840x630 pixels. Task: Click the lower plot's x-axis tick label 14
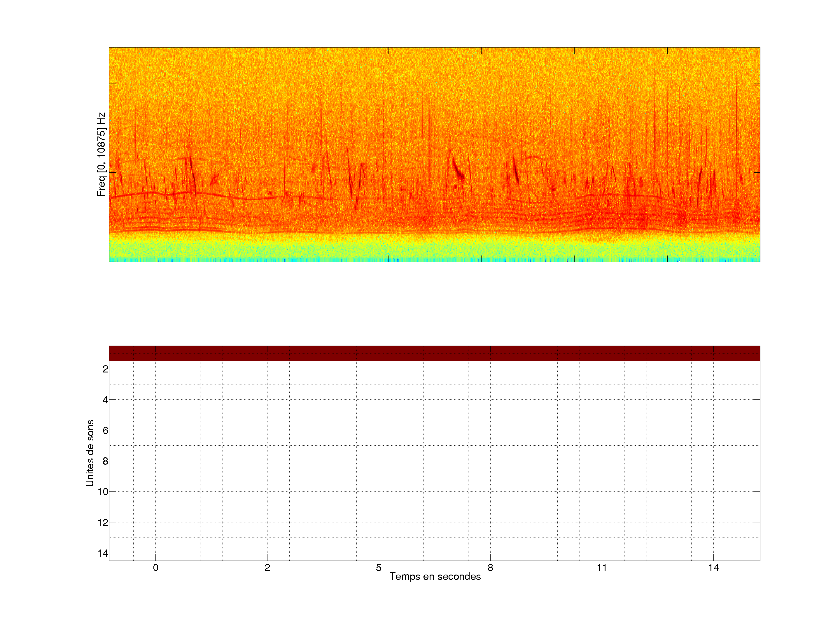pos(713,568)
